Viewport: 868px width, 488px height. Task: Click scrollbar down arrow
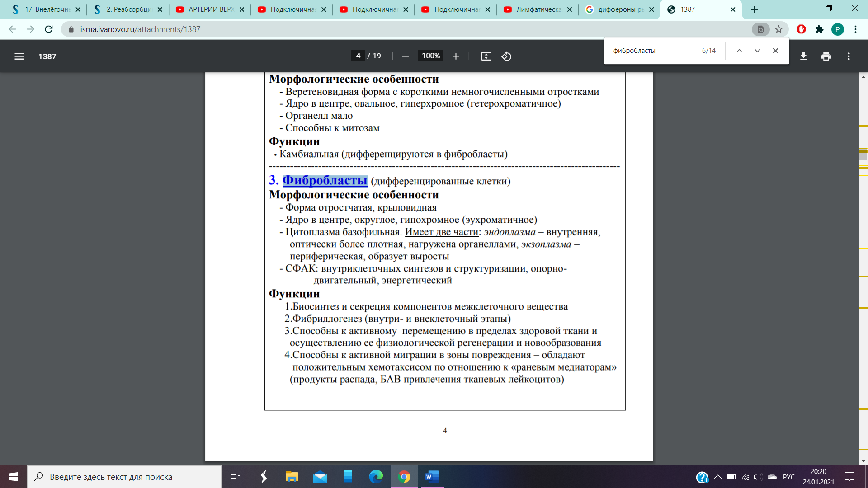tap(863, 461)
